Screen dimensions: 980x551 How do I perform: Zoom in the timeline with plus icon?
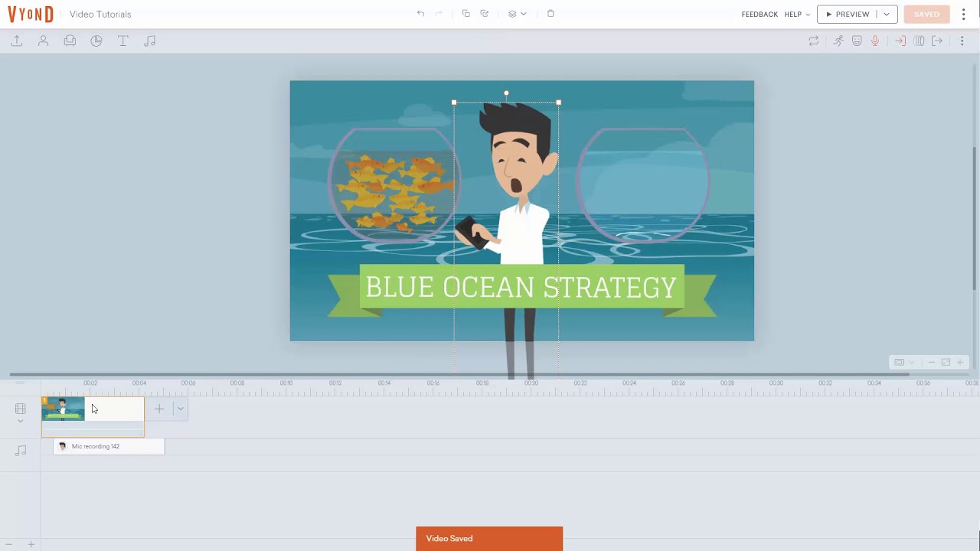pos(31,544)
